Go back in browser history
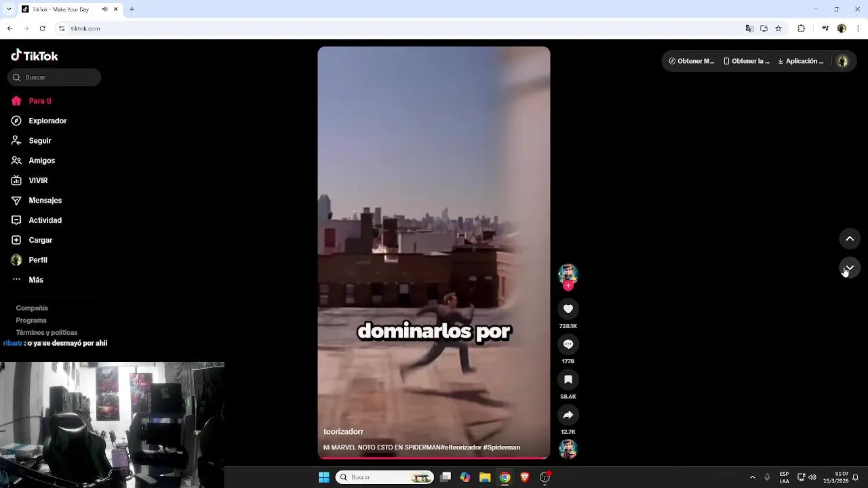The height and width of the screenshot is (488, 868). click(9, 28)
